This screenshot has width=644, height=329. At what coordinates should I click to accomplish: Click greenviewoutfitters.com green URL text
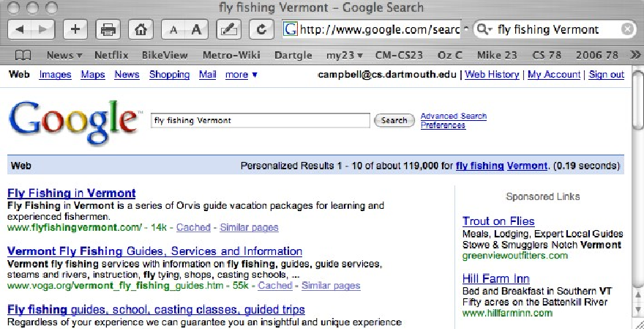click(x=515, y=256)
